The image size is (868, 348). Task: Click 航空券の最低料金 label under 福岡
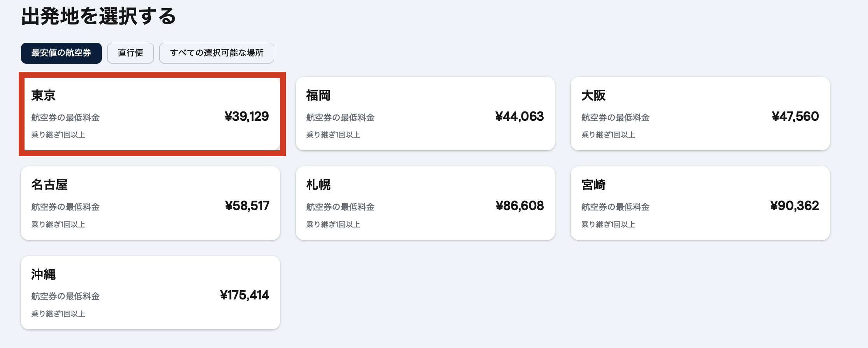pos(340,118)
